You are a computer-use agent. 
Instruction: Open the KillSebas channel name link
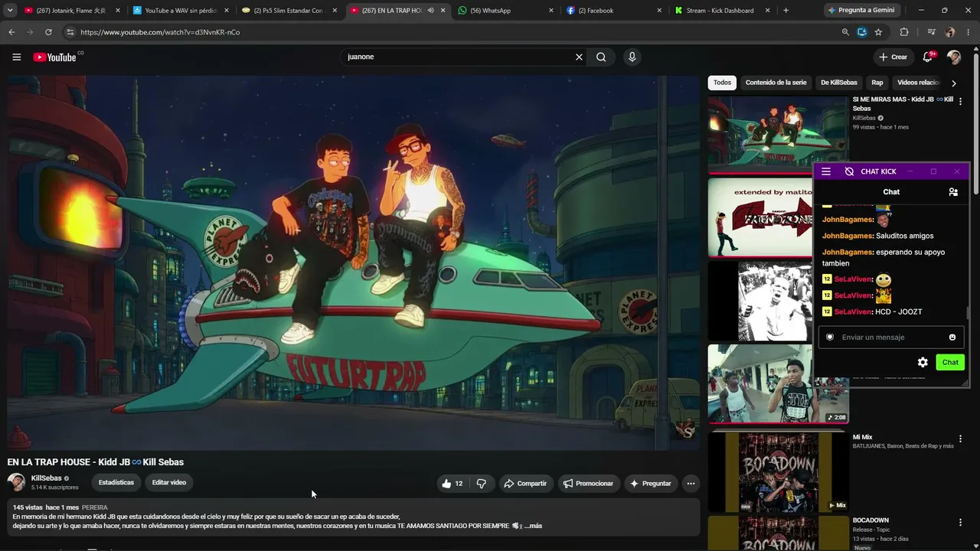click(47, 478)
